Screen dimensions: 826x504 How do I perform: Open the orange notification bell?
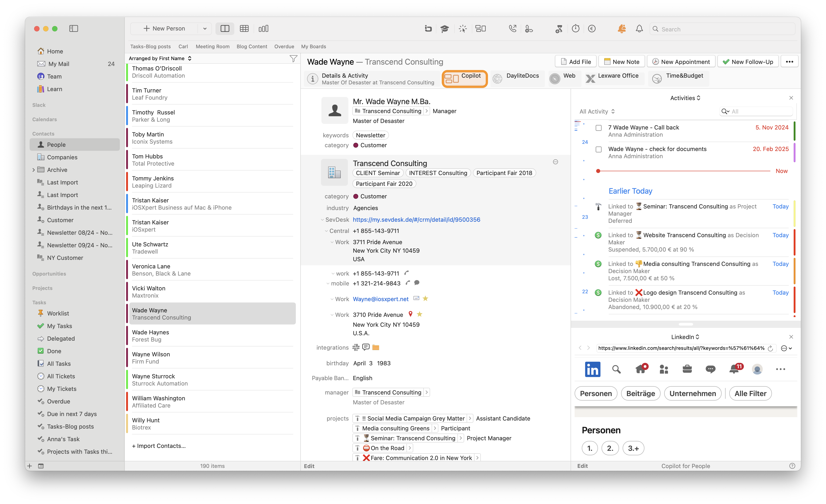[x=622, y=29]
